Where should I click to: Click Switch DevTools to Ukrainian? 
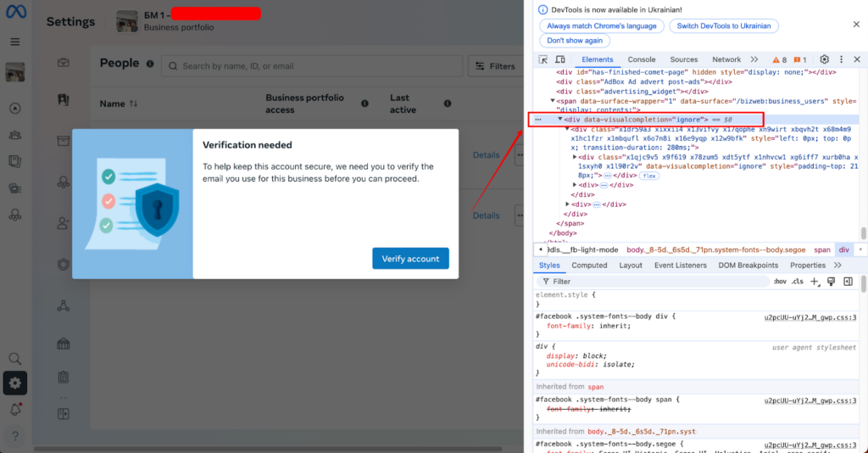pos(724,26)
